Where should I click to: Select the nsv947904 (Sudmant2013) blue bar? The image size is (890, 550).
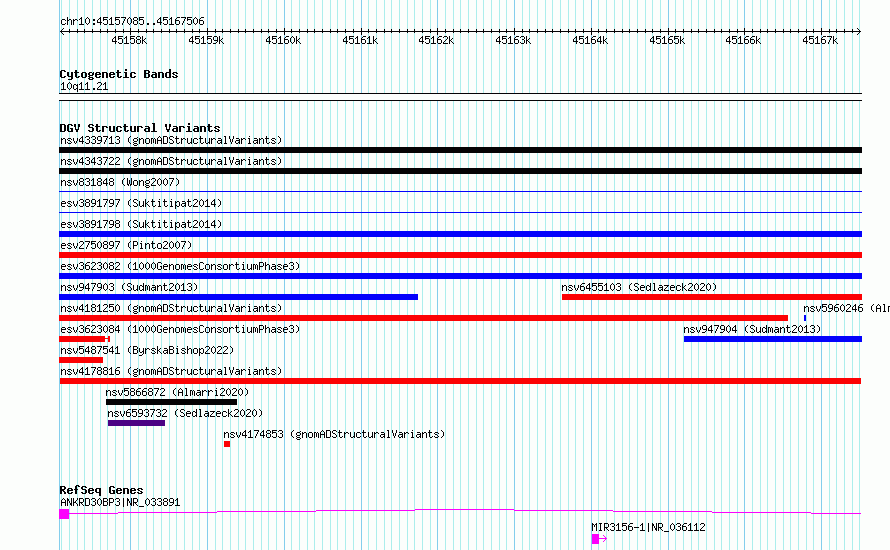[x=773, y=339]
